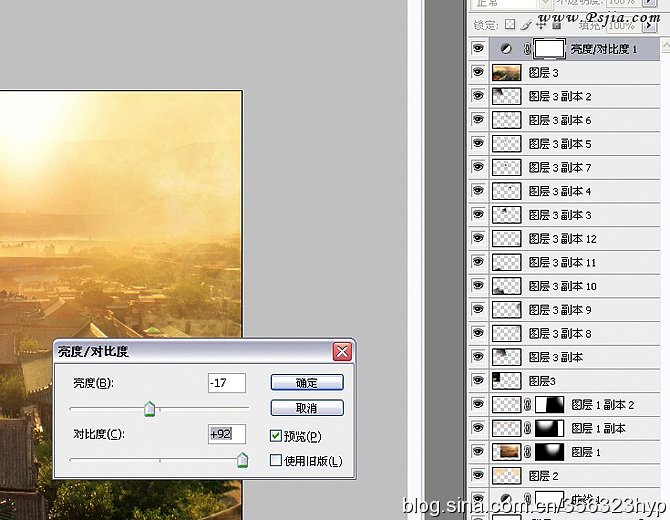Click the Layers panel scrollbar up arrow
Screen dimensions: 670x520
[666, 45]
